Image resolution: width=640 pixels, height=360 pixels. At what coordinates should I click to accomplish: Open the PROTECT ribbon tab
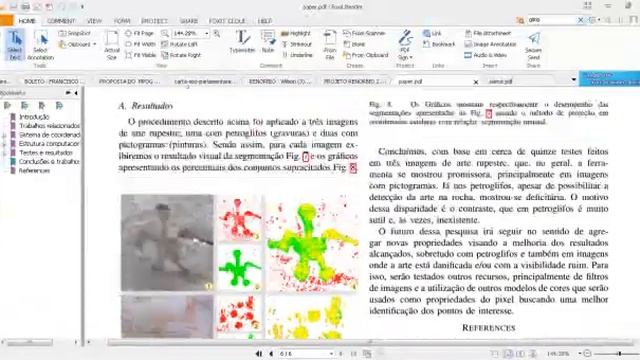(154, 20)
